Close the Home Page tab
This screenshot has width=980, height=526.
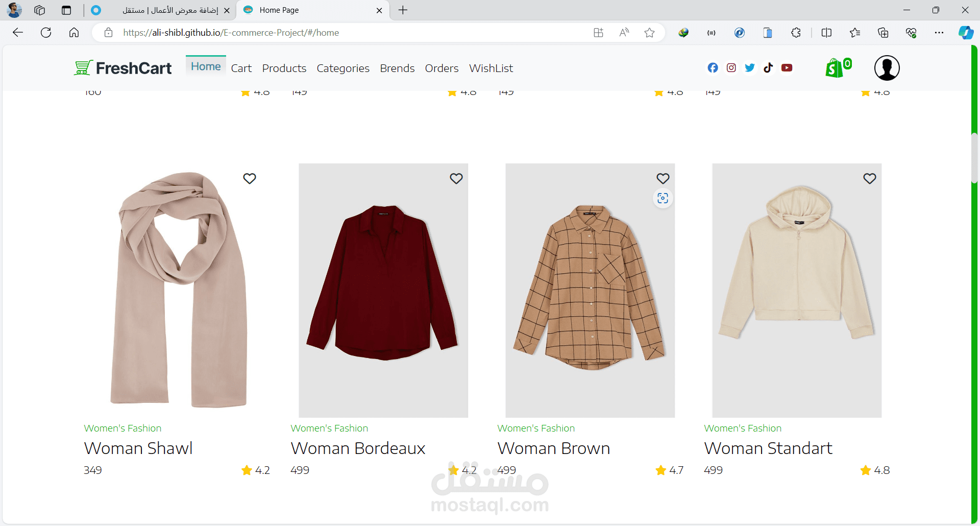point(379,10)
